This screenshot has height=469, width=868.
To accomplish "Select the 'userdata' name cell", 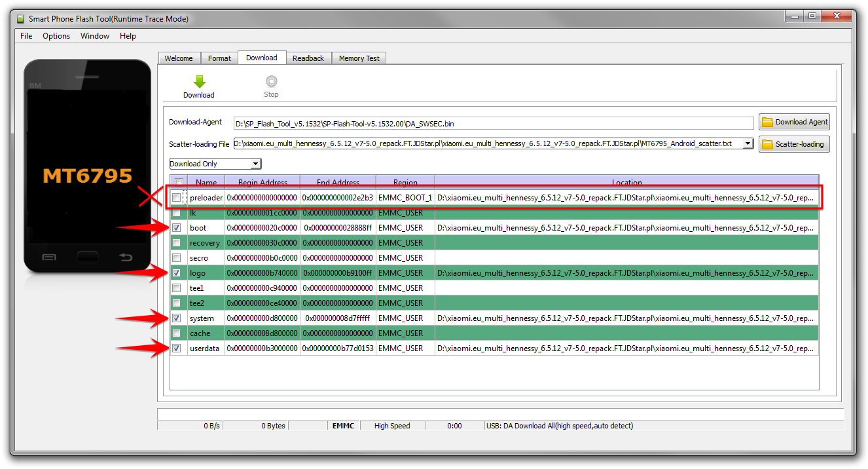I will pos(206,348).
